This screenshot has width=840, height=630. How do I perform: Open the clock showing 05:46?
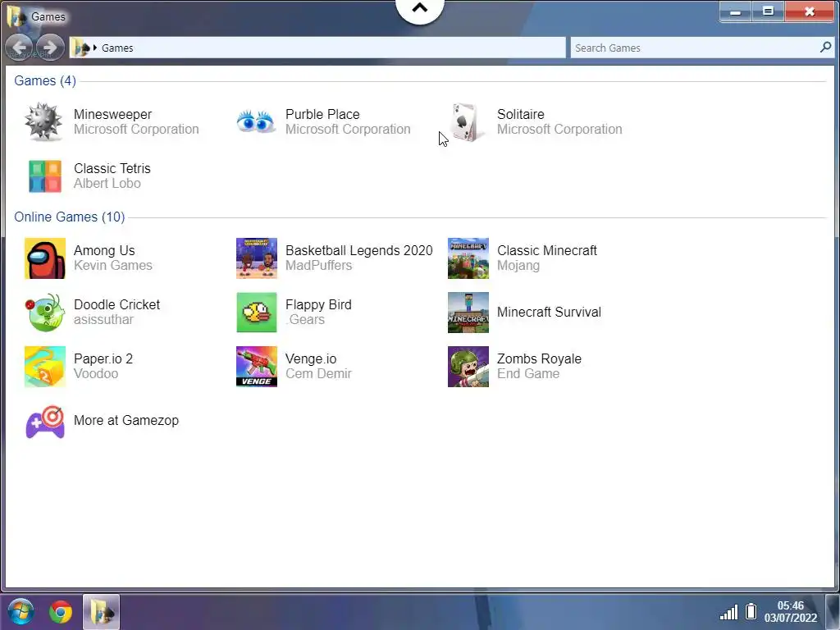[x=790, y=605]
